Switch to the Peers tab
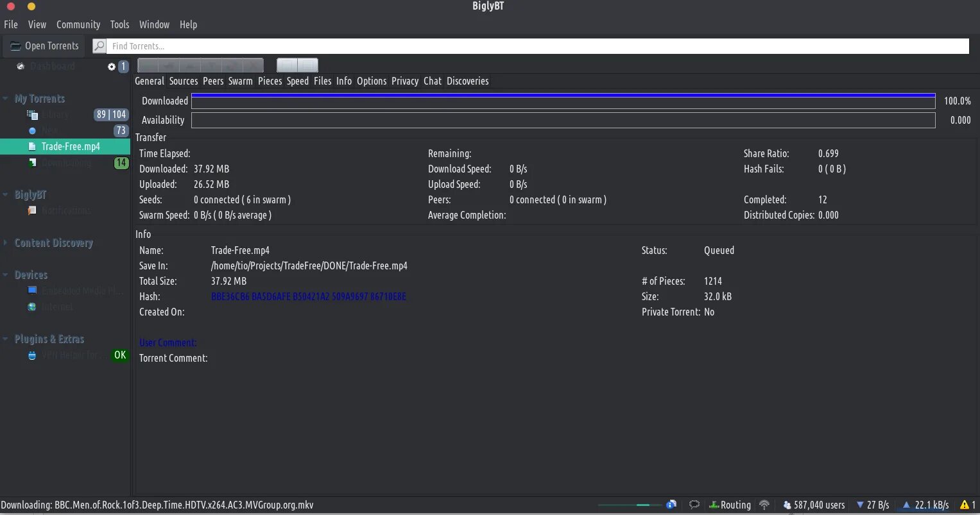980x515 pixels. 213,81
